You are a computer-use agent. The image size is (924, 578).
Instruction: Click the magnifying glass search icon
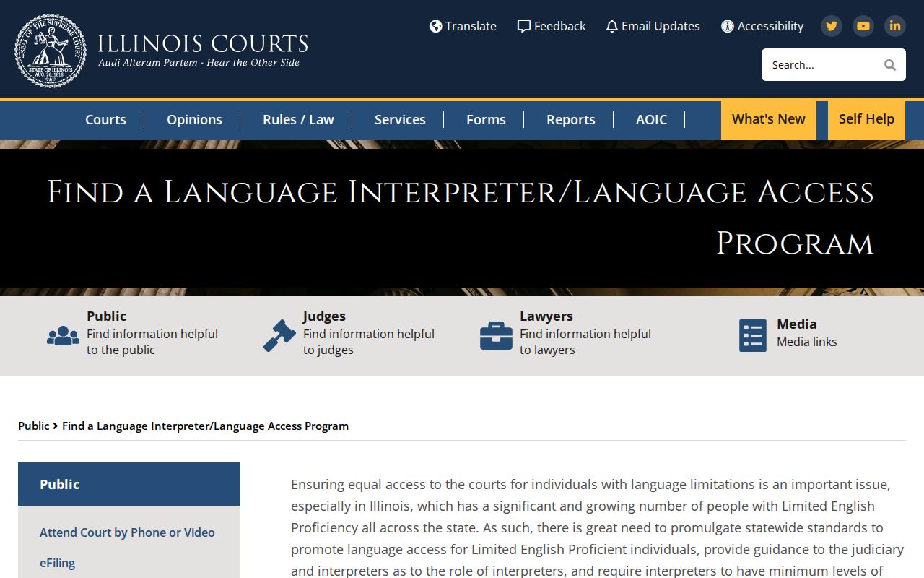coord(890,65)
